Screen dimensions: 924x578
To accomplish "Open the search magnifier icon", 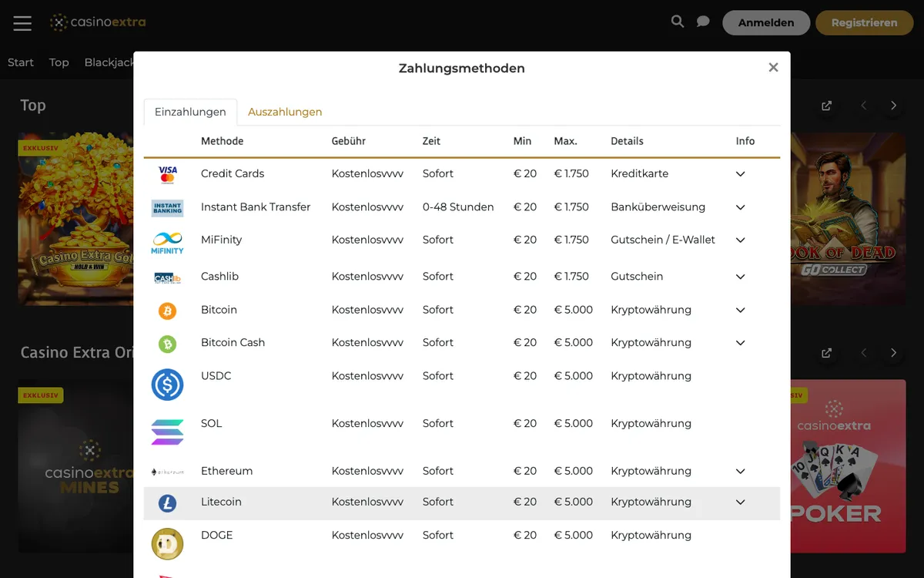I will [x=678, y=22].
